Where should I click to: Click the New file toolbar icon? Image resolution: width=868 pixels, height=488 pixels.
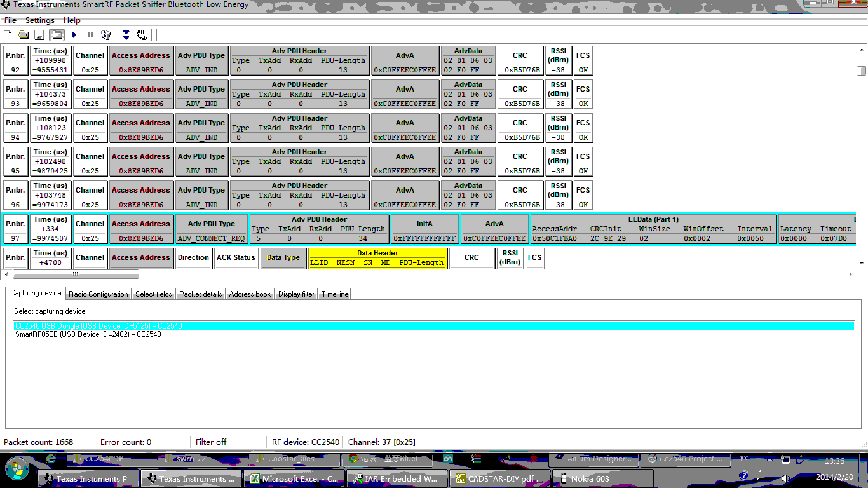click(x=8, y=35)
